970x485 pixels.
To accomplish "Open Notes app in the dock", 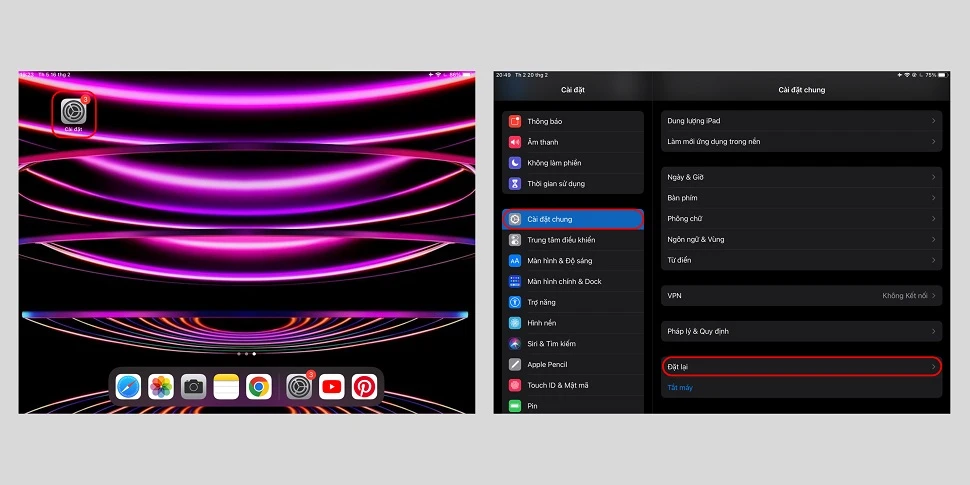I will tap(226, 387).
